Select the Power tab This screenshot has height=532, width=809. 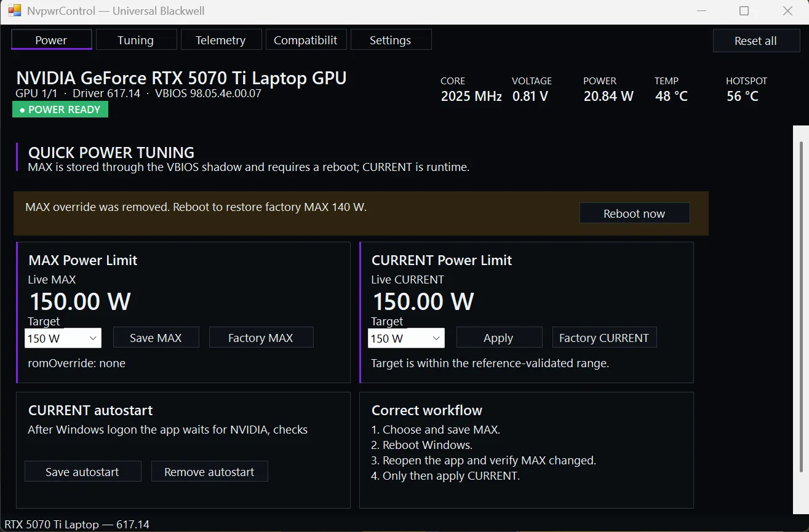coord(51,40)
